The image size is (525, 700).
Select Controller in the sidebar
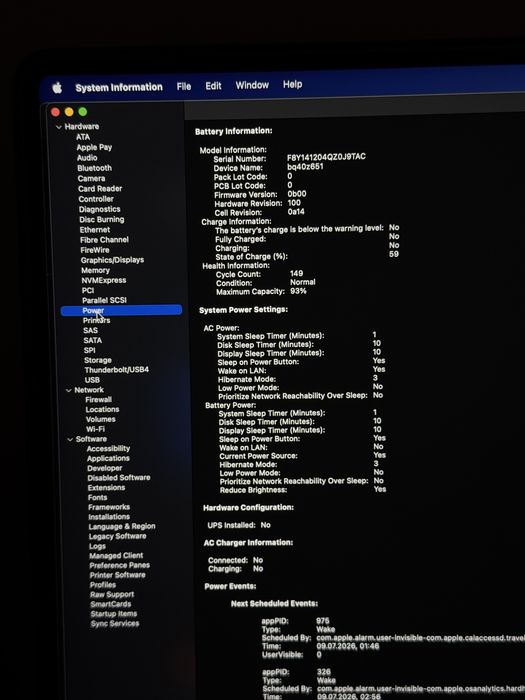(96, 199)
